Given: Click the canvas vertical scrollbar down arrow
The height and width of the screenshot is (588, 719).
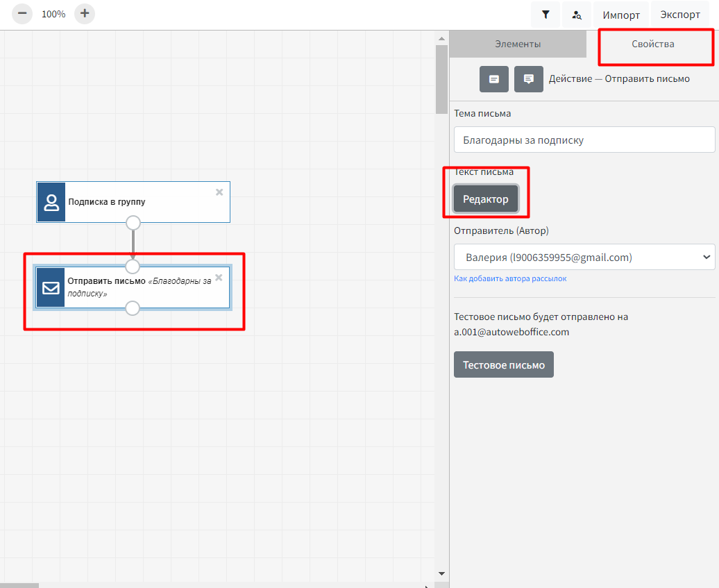Looking at the screenshot, I should [441, 573].
